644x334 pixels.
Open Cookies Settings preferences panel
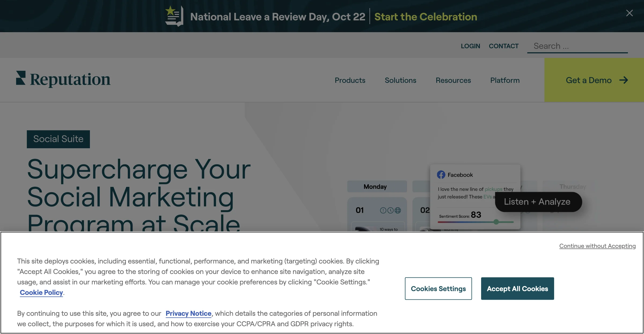(438, 288)
